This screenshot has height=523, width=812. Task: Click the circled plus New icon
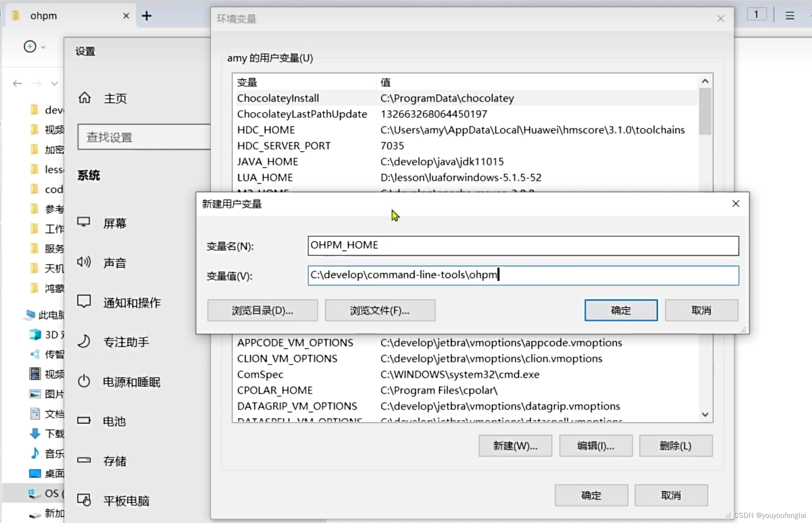(x=30, y=46)
